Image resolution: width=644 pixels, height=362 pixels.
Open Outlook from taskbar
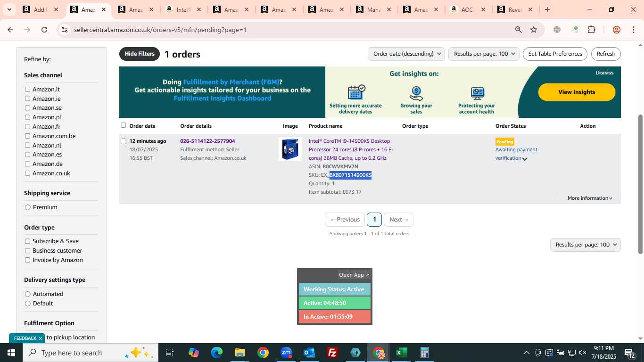click(309, 353)
